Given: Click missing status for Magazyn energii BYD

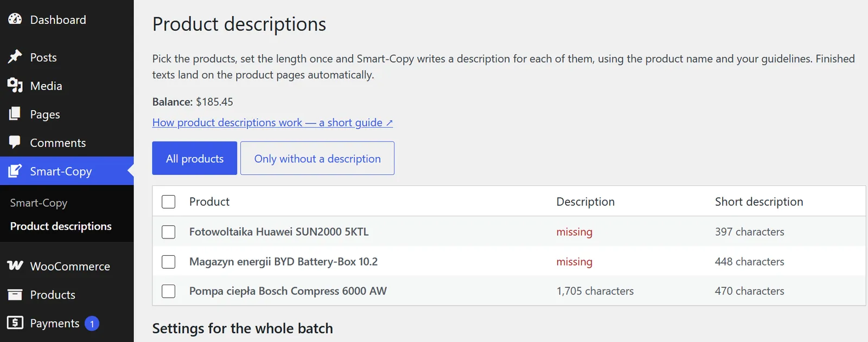Looking at the screenshot, I should [574, 262].
